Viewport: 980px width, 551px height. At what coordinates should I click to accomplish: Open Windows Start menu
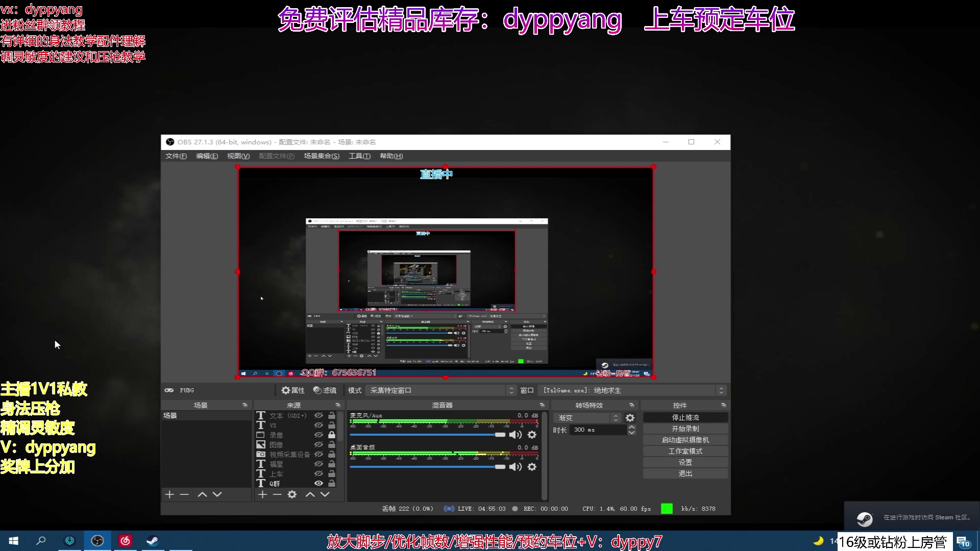pyautogui.click(x=14, y=541)
